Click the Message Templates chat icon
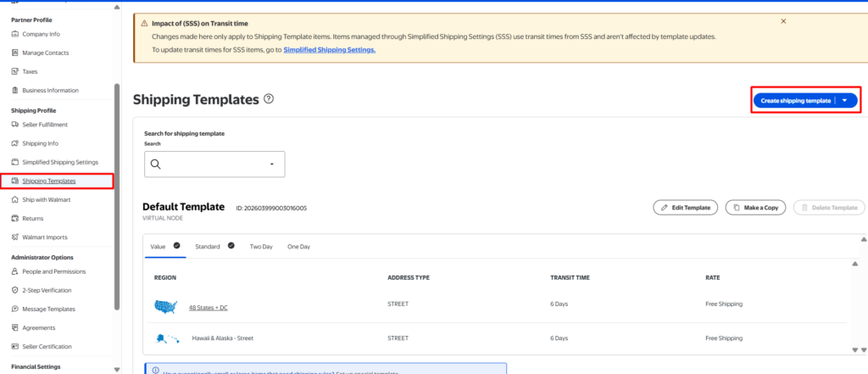Image resolution: width=868 pixels, height=374 pixels. tap(15, 310)
